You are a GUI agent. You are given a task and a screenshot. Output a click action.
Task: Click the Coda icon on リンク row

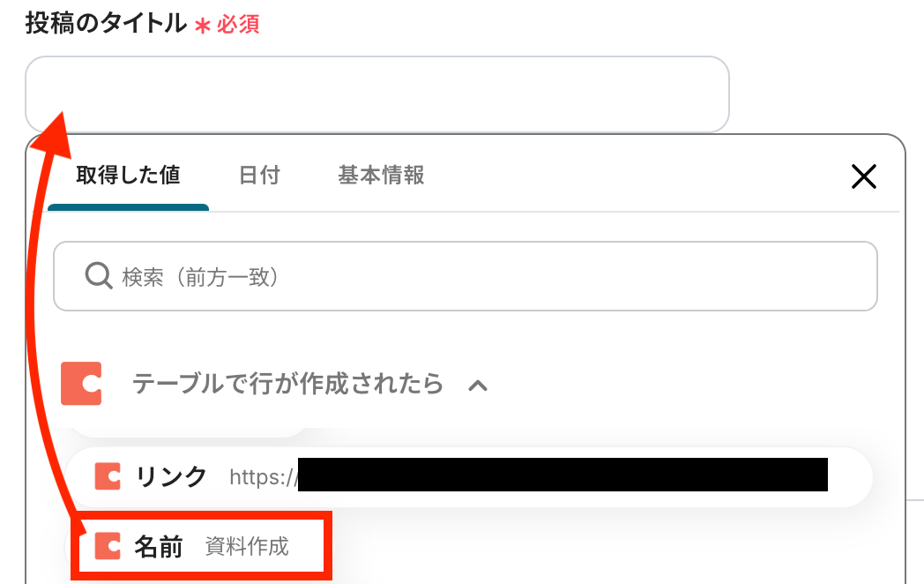108,476
